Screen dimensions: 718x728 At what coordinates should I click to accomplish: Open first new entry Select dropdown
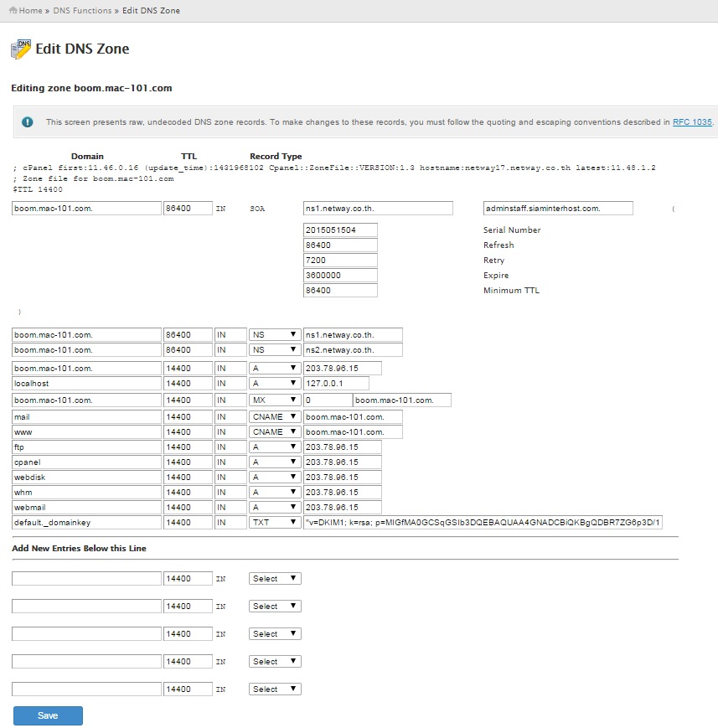(275, 579)
